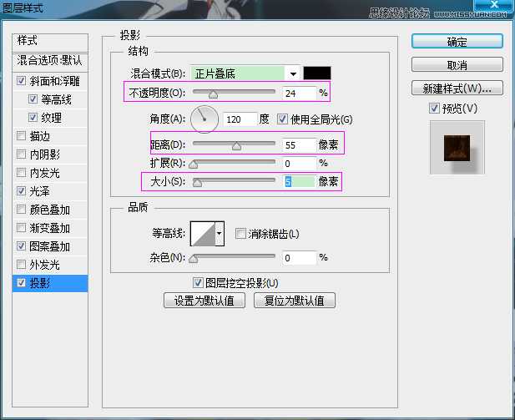Enable the 颜色叠加 style checkbox
The width and height of the screenshot is (515, 420).
click(21, 210)
